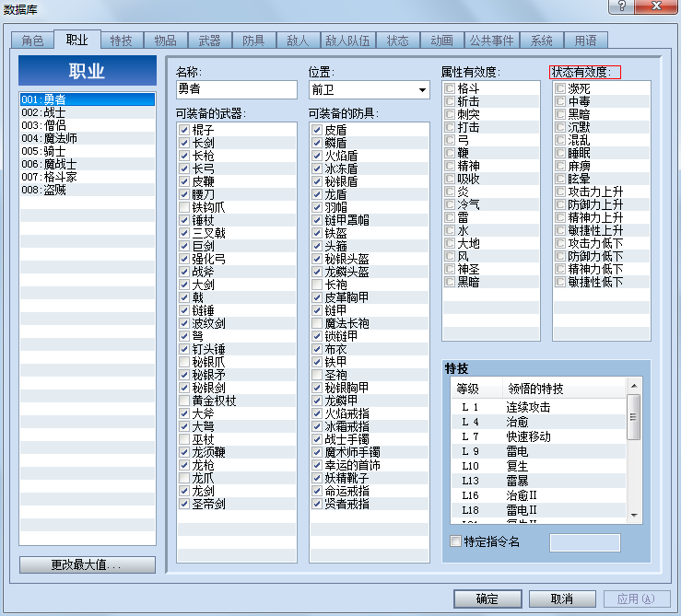Go to the 敌人 tab
This screenshot has height=616, width=681.
[298, 41]
